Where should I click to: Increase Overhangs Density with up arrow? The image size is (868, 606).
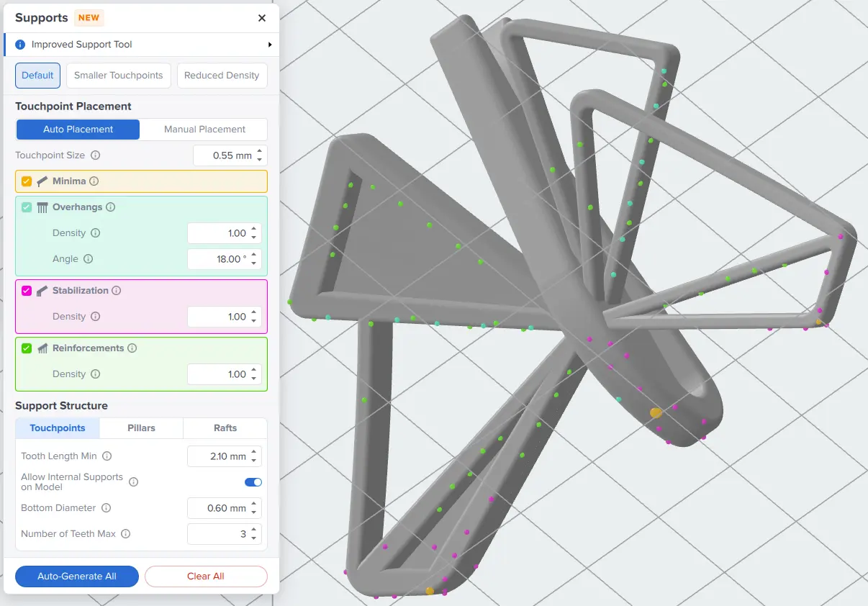pos(254,229)
